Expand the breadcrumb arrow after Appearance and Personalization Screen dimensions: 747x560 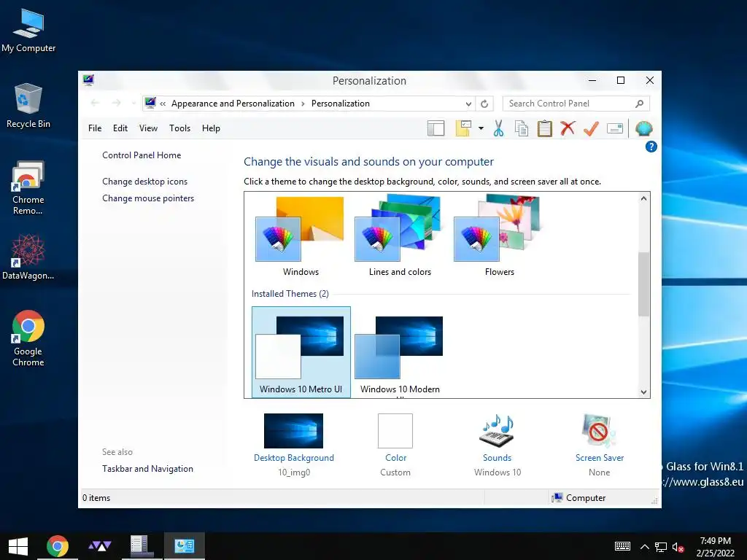pyautogui.click(x=303, y=104)
